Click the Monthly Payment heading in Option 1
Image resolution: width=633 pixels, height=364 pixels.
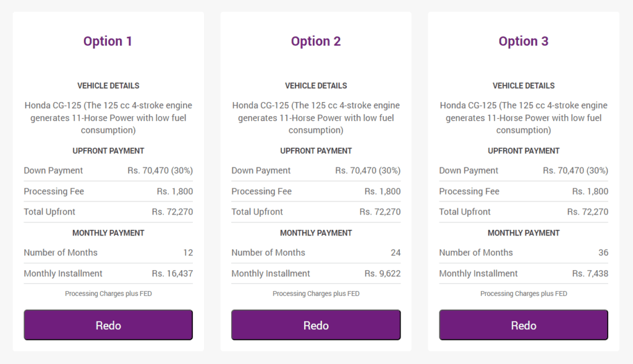pos(108,233)
